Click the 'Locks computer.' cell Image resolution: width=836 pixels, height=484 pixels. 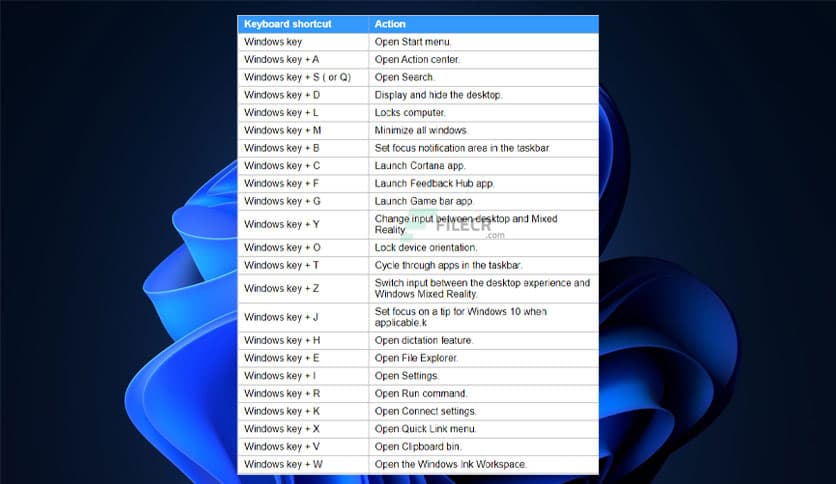[484, 112]
